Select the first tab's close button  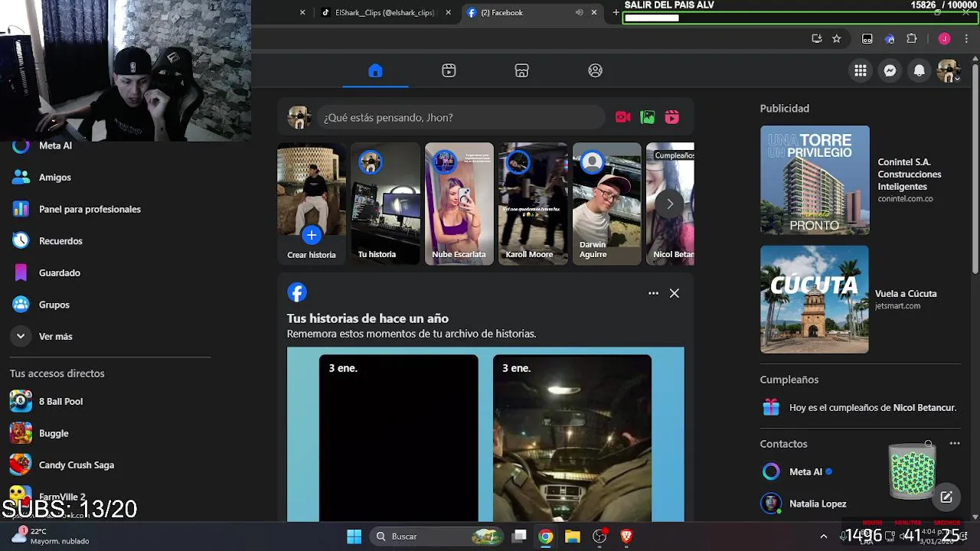pos(302,12)
